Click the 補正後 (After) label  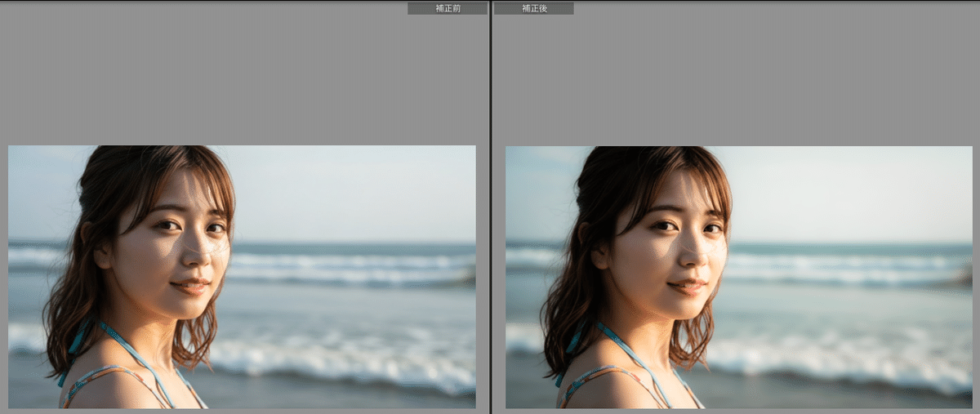click(x=533, y=8)
